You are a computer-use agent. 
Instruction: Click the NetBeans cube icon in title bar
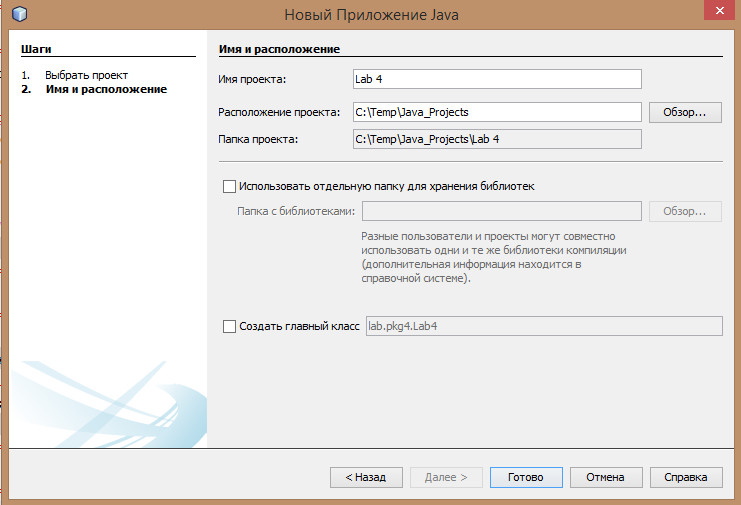[19, 14]
